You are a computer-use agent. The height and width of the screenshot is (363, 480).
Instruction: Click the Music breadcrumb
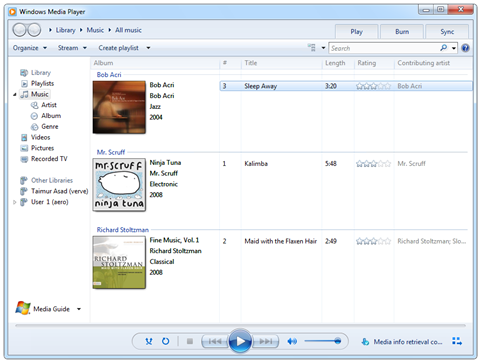[95, 30]
